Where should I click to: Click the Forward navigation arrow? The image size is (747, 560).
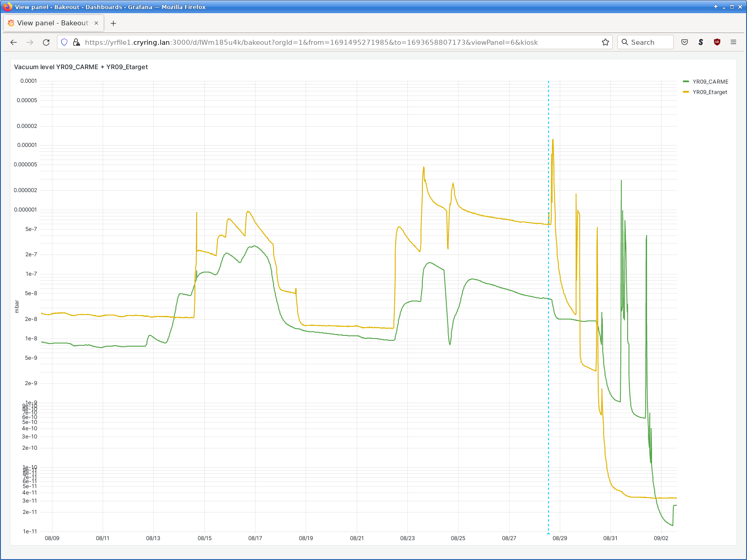30,42
